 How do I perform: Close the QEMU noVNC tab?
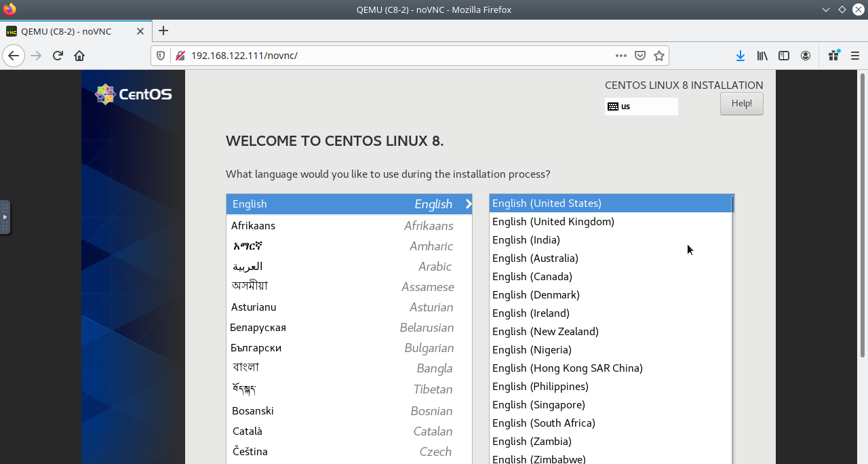pos(140,31)
